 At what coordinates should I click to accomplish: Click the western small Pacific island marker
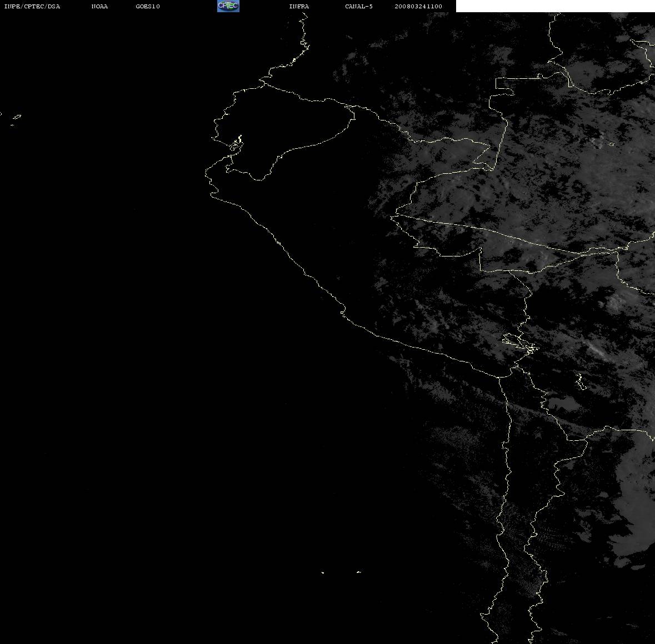pos(322,572)
